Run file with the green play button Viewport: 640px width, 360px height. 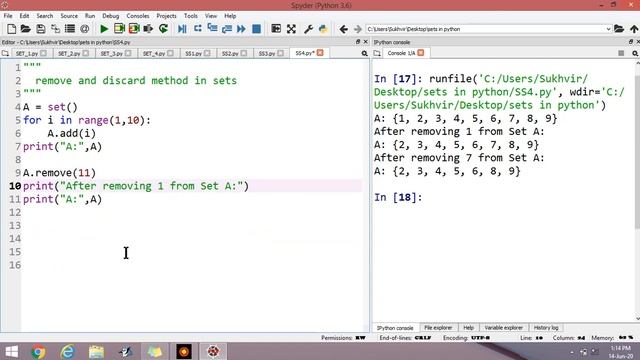(x=104, y=29)
